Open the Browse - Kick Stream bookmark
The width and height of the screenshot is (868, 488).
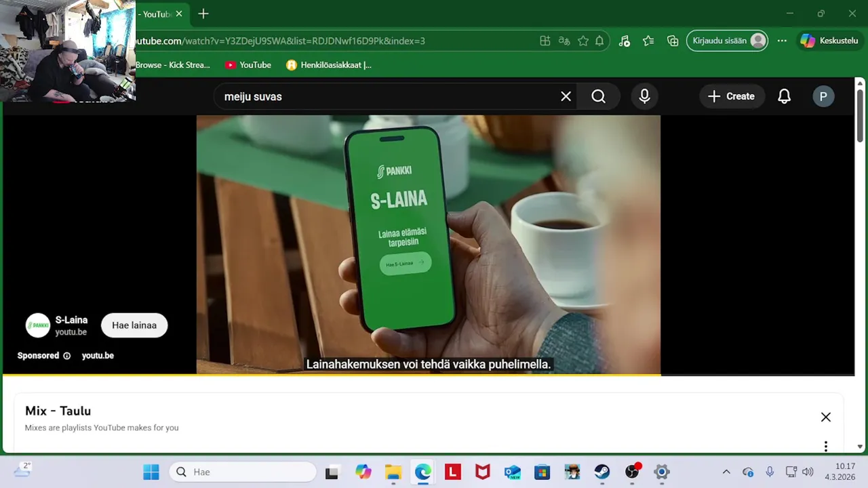click(x=173, y=65)
